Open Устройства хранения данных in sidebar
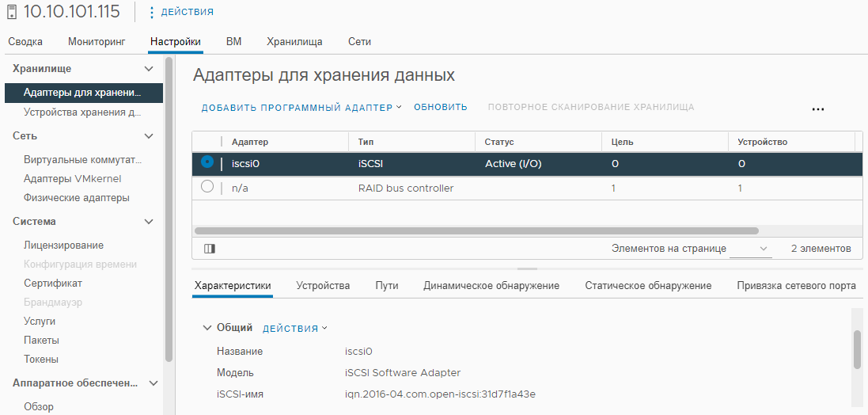 [82, 112]
